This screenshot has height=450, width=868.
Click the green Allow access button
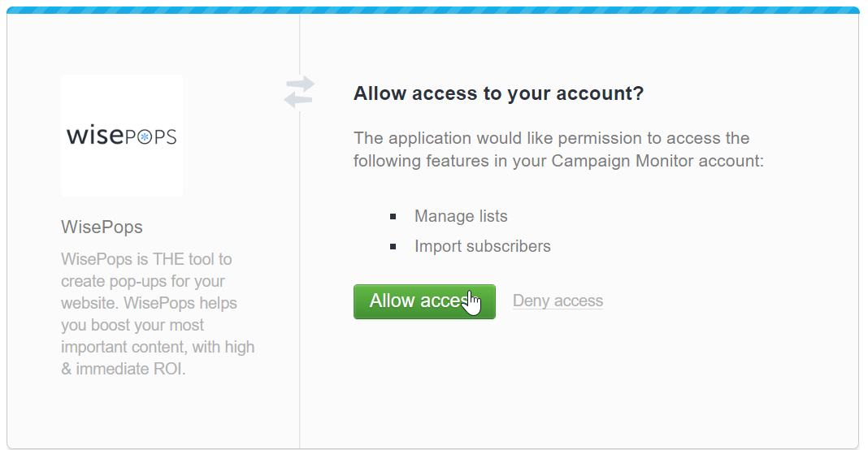coord(424,301)
